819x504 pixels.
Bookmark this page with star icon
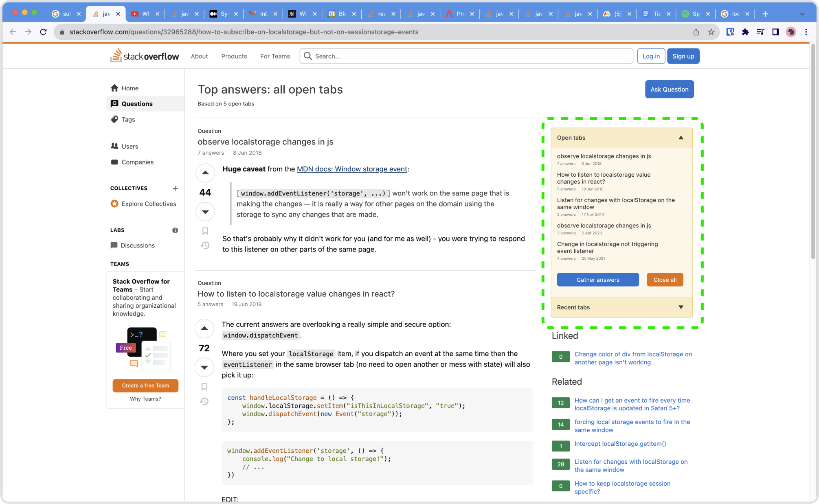(711, 32)
